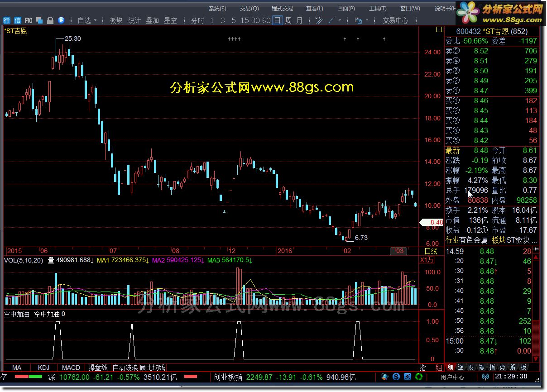Open the 查看(L) menu
The height and width of the screenshot is (392, 547).
pyautogui.click(x=314, y=9)
